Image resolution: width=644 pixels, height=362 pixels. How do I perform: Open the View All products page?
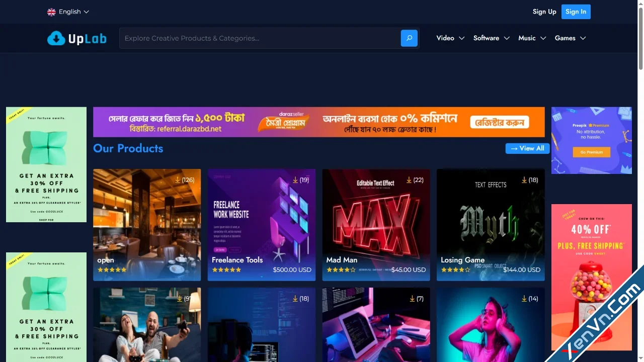[527, 148]
